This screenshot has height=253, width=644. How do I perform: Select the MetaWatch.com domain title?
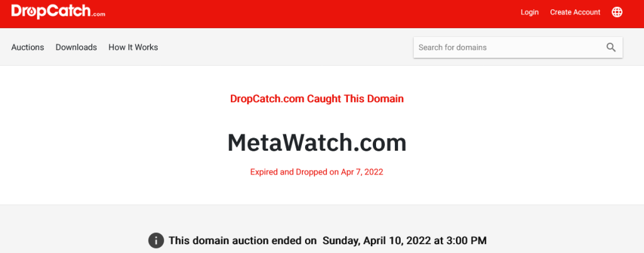pyautogui.click(x=317, y=143)
